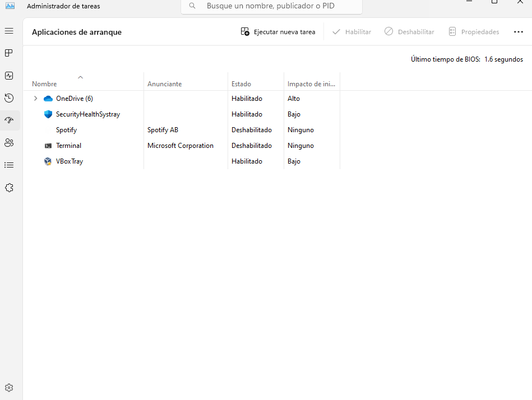Sort by Impacto de inicio column
This screenshot has width=532, height=400.
coord(311,84)
